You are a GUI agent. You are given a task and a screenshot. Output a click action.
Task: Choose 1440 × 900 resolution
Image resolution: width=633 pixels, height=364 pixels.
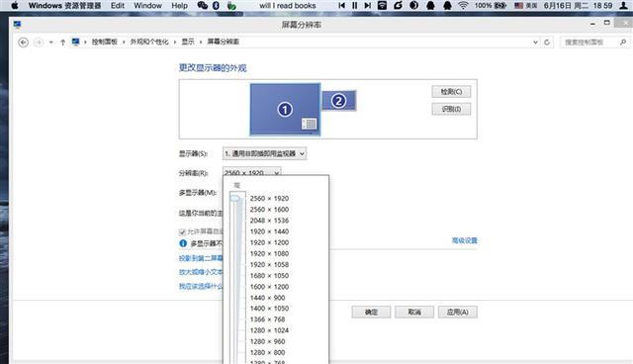(267, 298)
